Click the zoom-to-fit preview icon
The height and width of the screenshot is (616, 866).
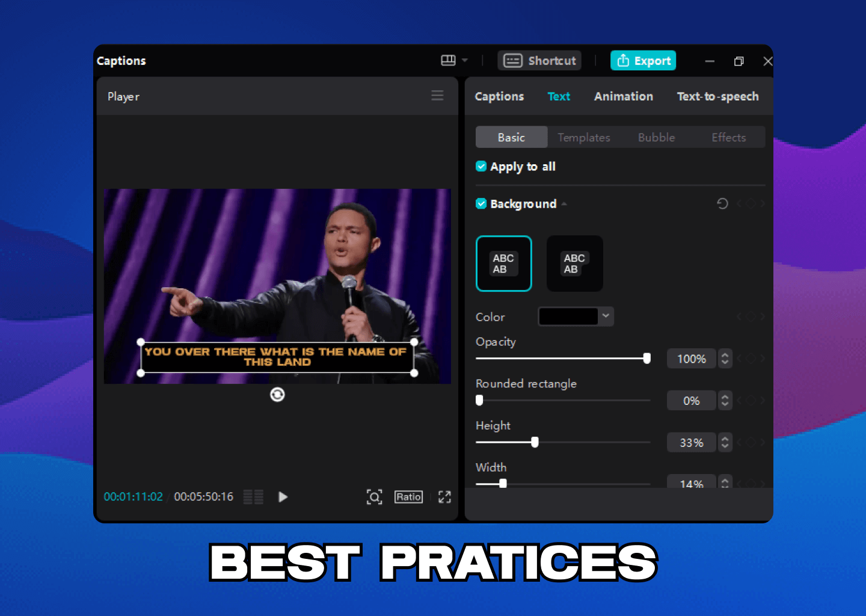click(x=374, y=497)
